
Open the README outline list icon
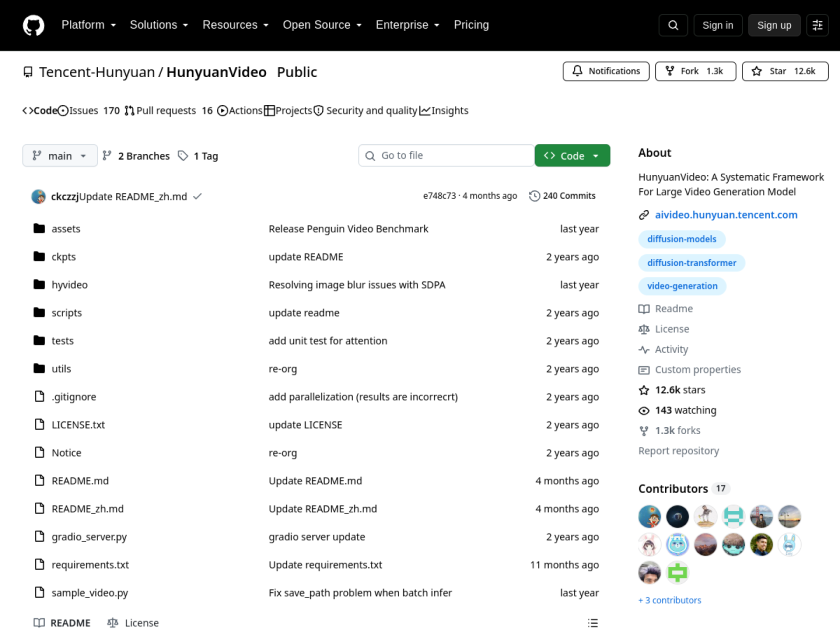pos(593,623)
